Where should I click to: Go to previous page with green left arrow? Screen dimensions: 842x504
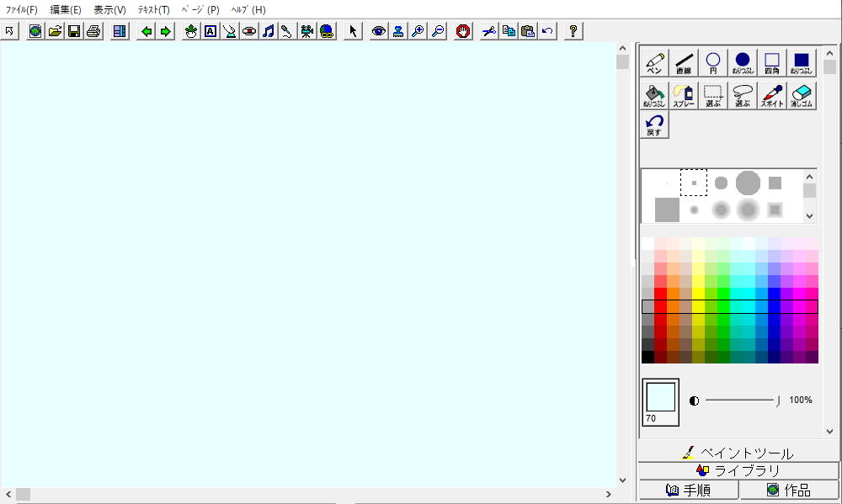(146, 31)
